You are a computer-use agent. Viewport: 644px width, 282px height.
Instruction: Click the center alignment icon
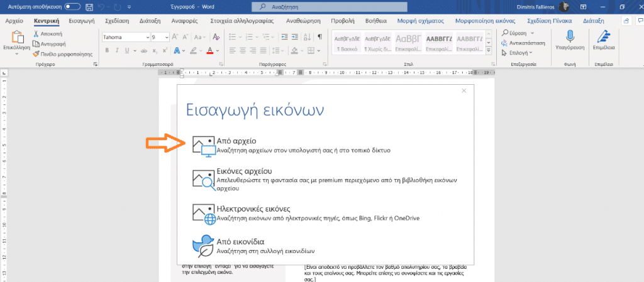(x=242, y=51)
